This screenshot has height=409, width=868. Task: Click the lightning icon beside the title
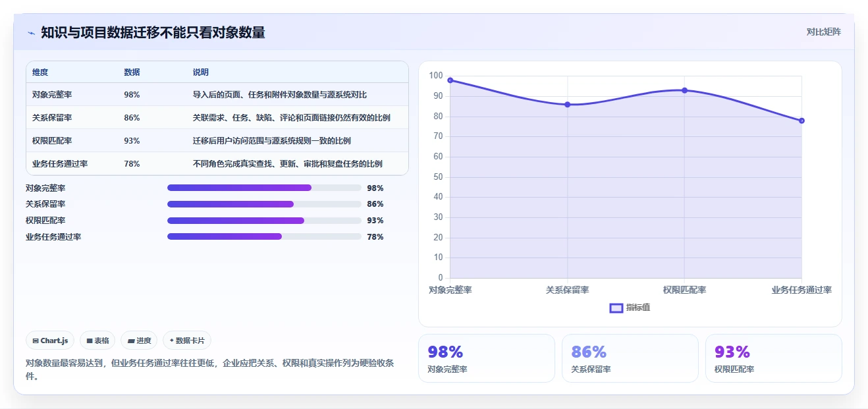tap(31, 33)
